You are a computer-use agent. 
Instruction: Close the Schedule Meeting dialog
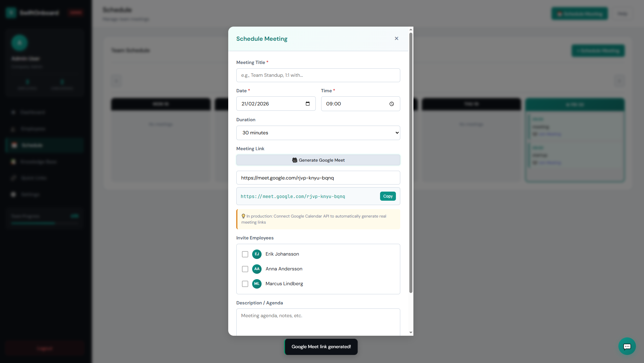coord(397,38)
